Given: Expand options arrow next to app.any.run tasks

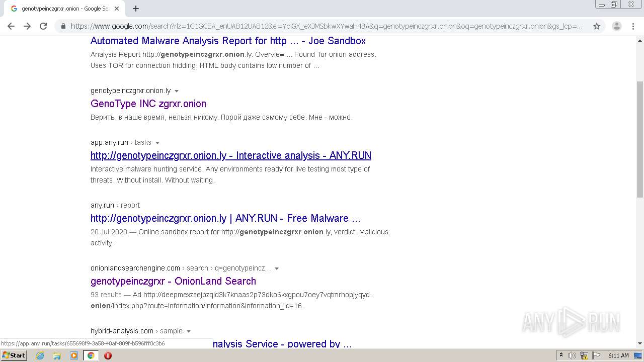Looking at the screenshot, I should 157,143.
